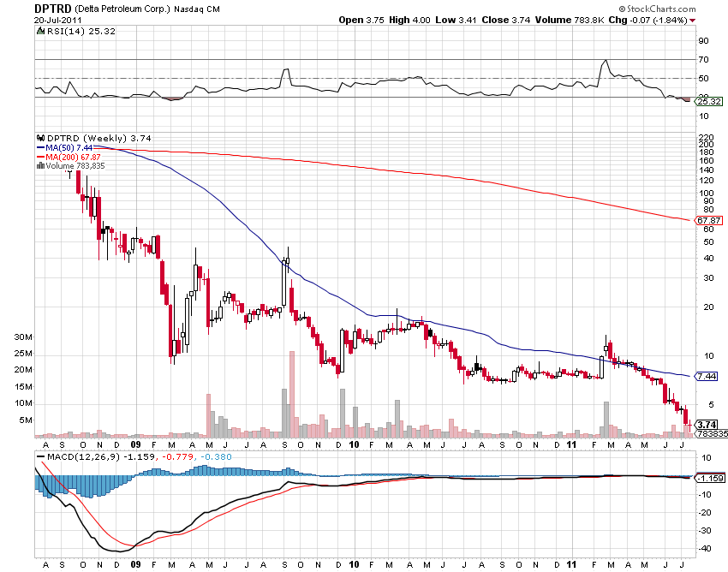Screen dimensions: 728x572
Task: Click the MA(50) 7.44 legend entry
Action: (65, 147)
